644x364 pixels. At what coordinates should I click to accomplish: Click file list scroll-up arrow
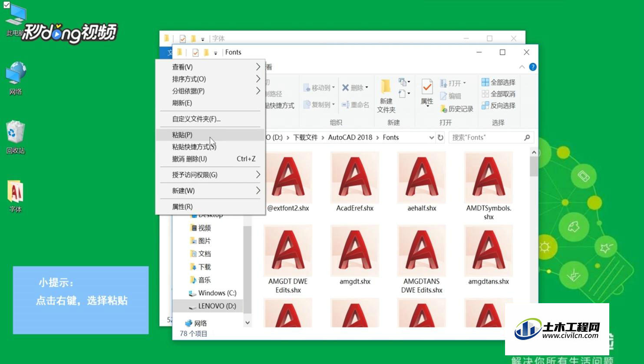tap(534, 152)
